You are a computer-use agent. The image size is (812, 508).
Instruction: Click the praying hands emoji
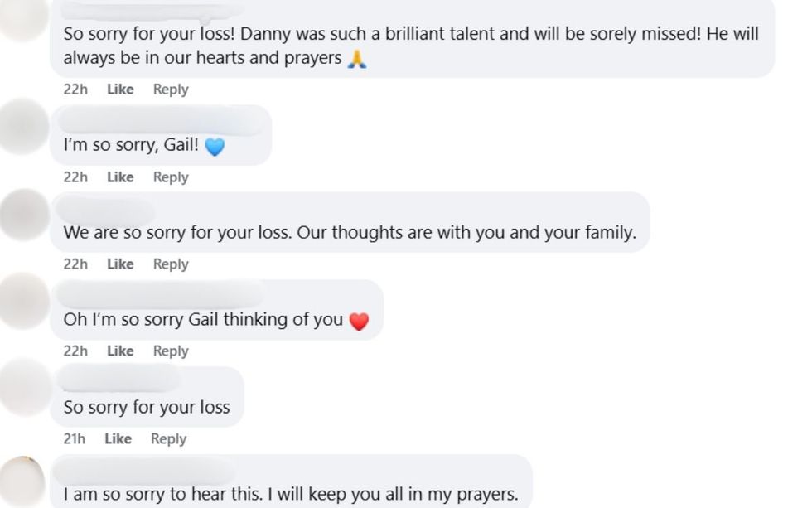(357, 59)
